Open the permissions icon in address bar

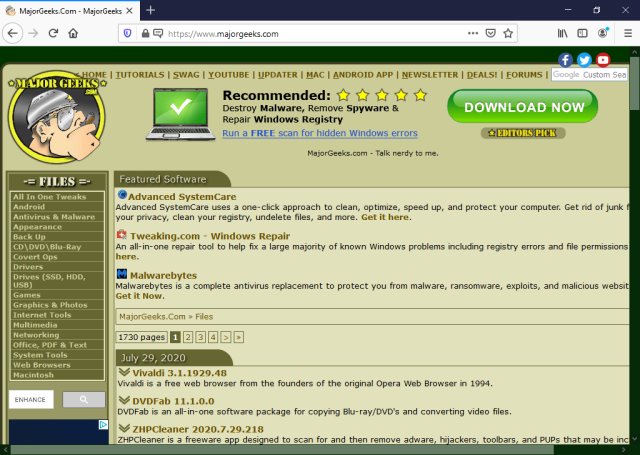click(158, 33)
